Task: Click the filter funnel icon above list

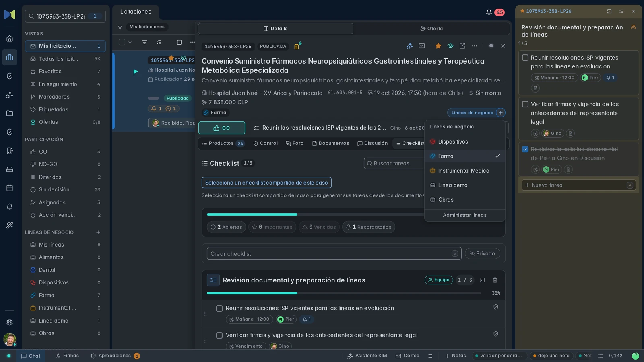Action: pyautogui.click(x=120, y=27)
